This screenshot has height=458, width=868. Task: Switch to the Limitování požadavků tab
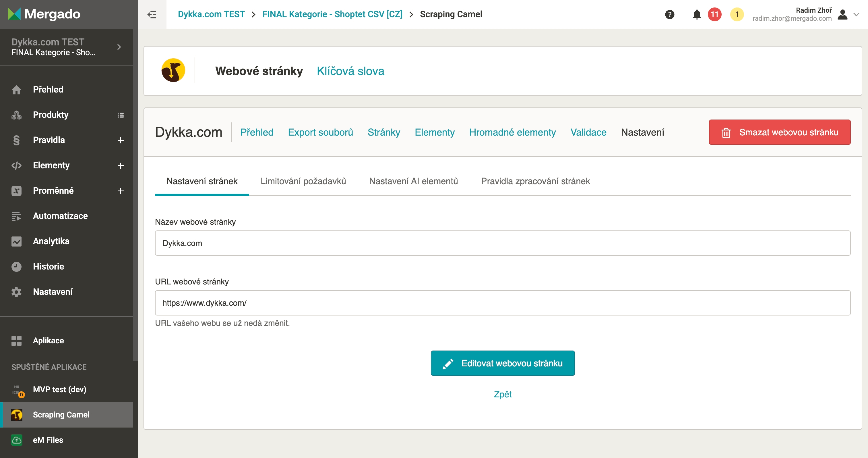[x=303, y=181]
